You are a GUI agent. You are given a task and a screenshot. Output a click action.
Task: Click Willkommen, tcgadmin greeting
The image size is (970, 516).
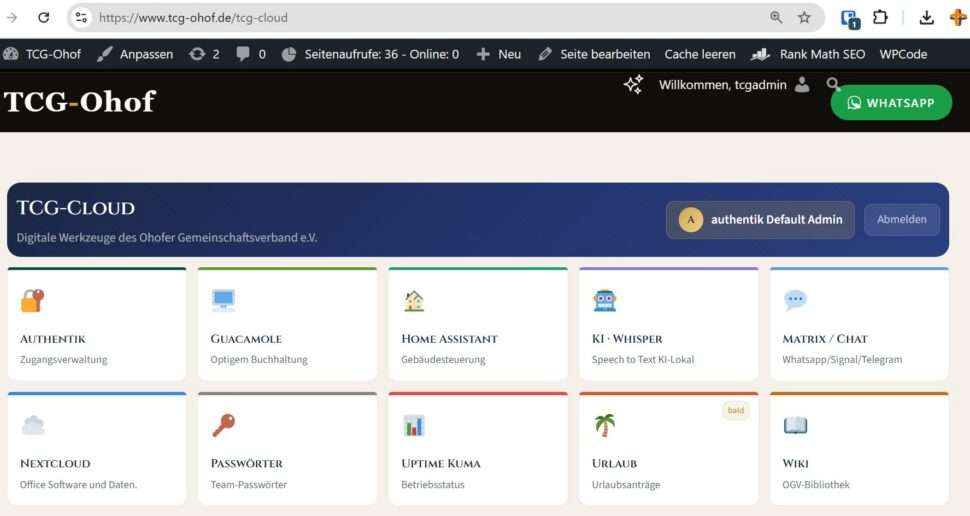[723, 85]
